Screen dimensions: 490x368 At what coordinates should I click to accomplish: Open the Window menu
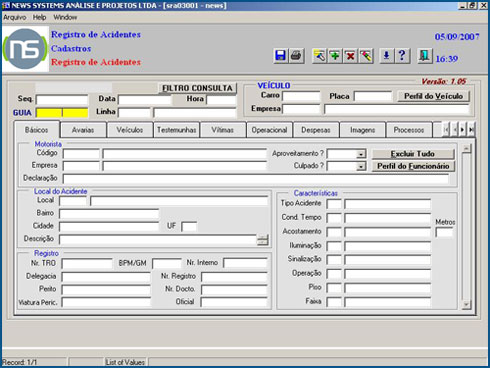65,17
